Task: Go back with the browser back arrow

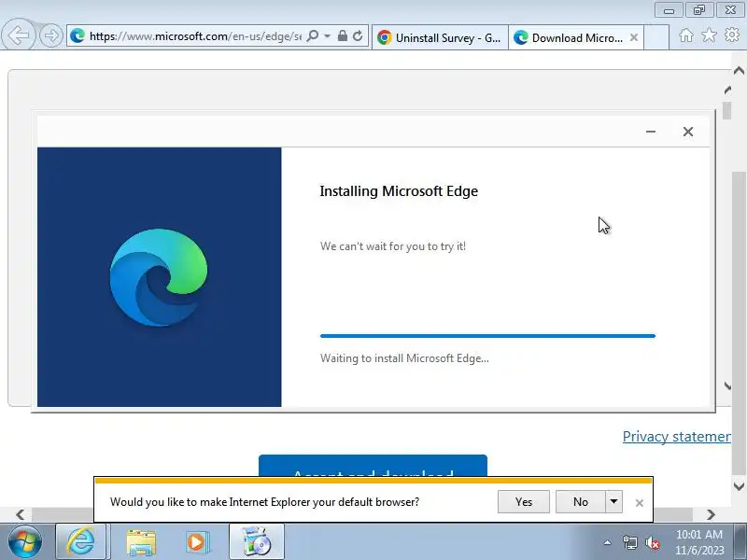Action: point(18,35)
